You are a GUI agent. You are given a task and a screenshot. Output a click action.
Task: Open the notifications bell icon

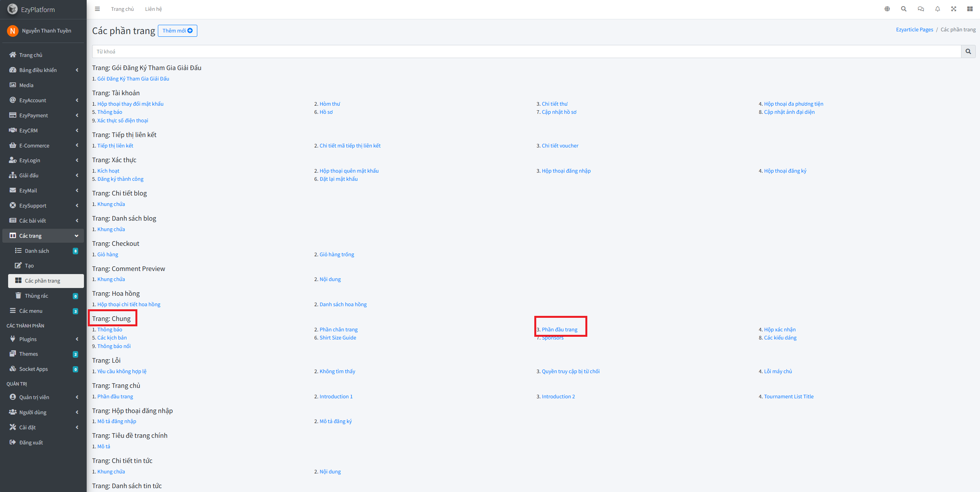(x=937, y=9)
